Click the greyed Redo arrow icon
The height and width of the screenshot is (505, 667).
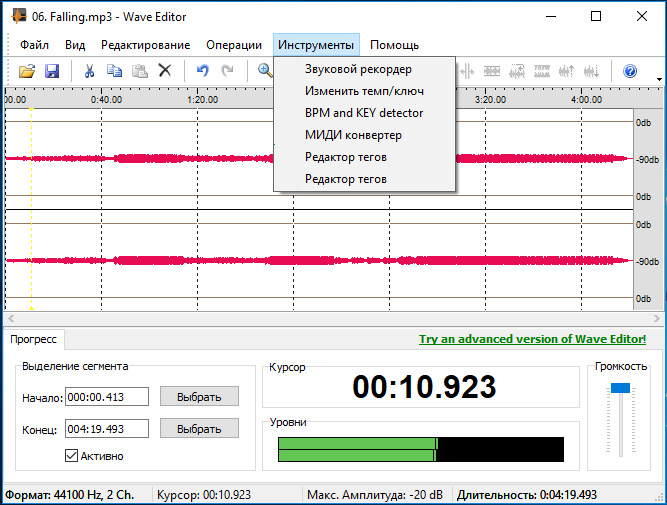[228, 71]
